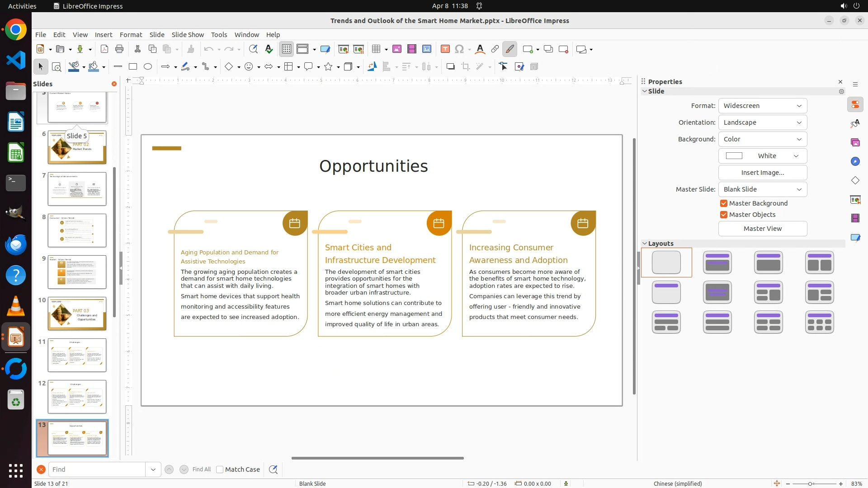Enable the Match Case checkbox
Viewport: 868px width, 488px height.
point(220,469)
